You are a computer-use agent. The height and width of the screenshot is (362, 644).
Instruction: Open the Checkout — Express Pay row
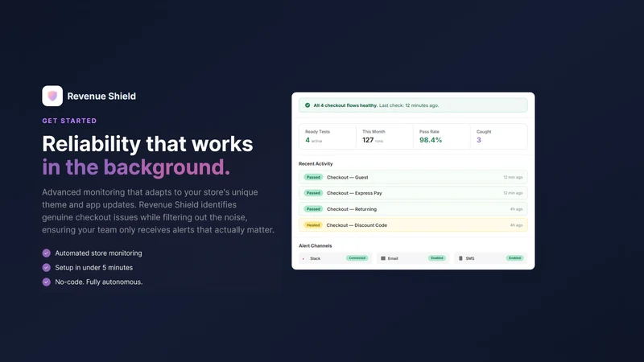(x=413, y=193)
